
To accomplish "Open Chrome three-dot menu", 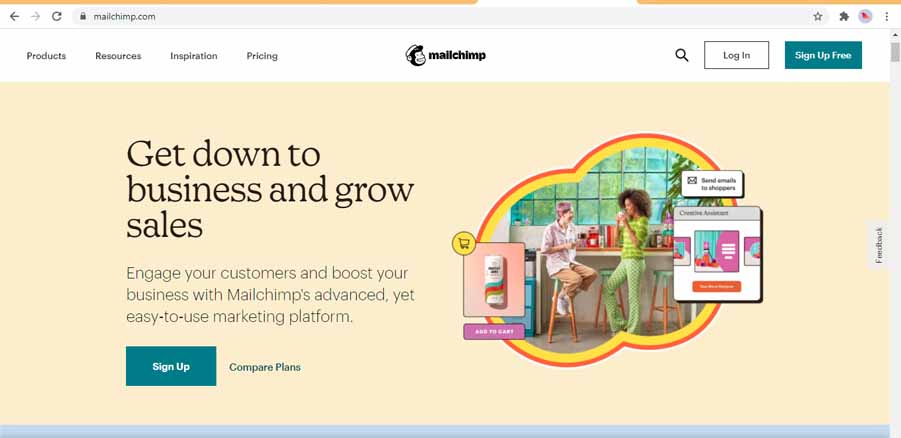I will click(887, 17).
